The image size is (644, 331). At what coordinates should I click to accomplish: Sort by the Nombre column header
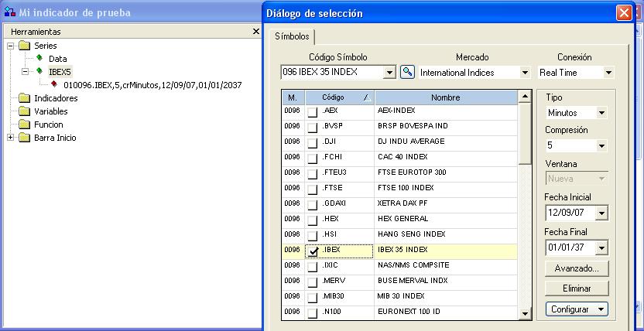click(x=446, y=97)
